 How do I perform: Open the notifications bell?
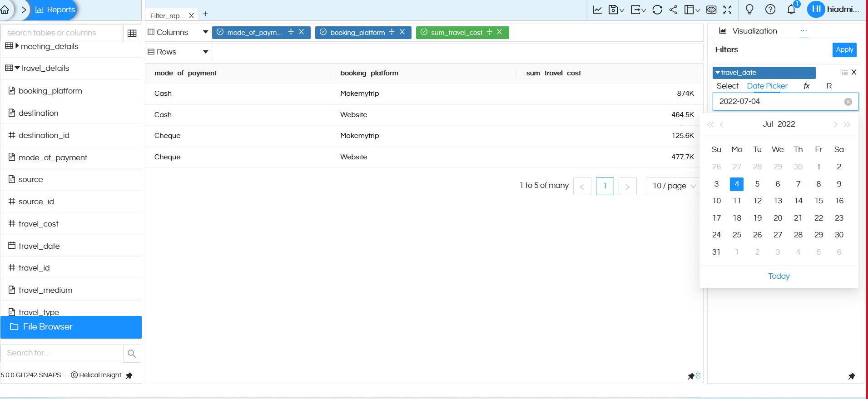point(791,10)
